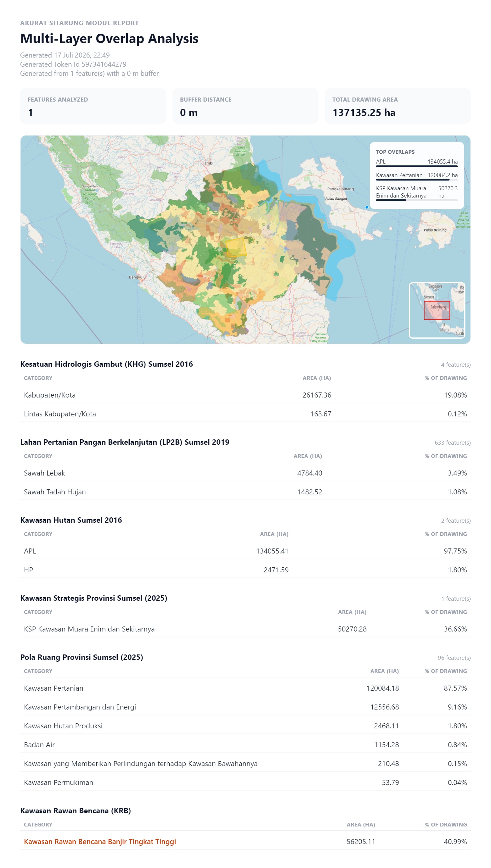Viewport: 491px width, 868px height.
Task: Click area value "26167.36"
Action: pyautogui.click(x=317, y=395)
